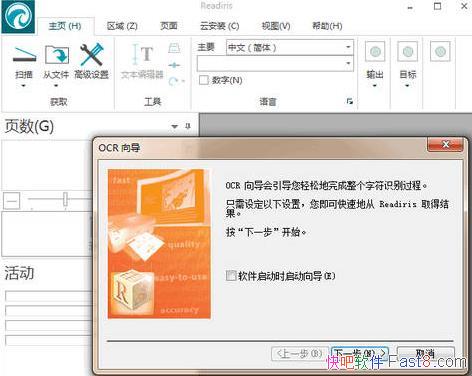This screenshot has width=472, height=376.
Task: Click the zoom out minus button in Pages panel
Action: (x=12, y=201)
